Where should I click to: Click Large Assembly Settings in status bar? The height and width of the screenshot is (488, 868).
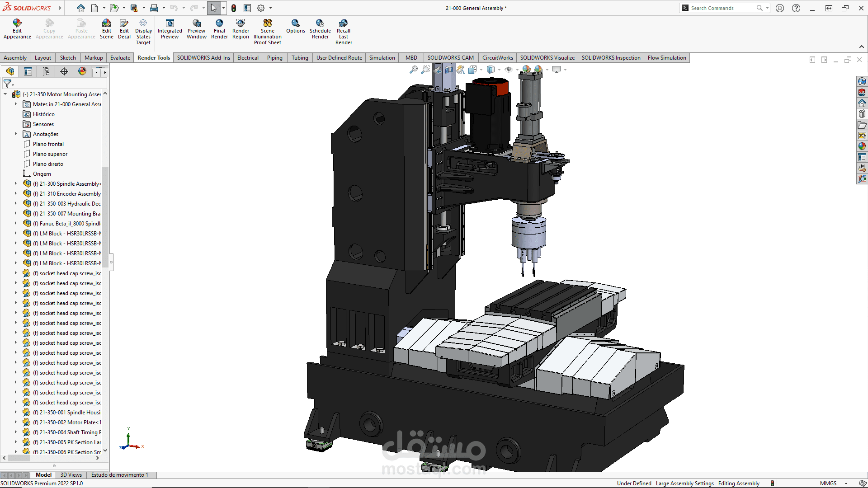pos(684,483)
